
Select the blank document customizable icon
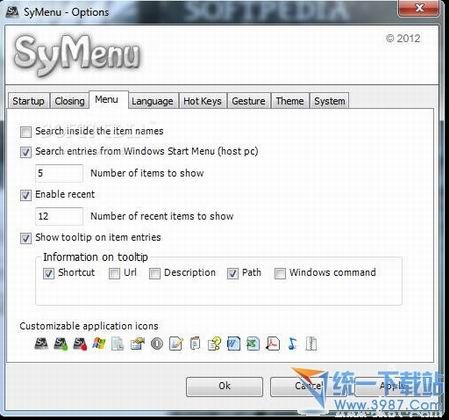click(x=117, y=344)
